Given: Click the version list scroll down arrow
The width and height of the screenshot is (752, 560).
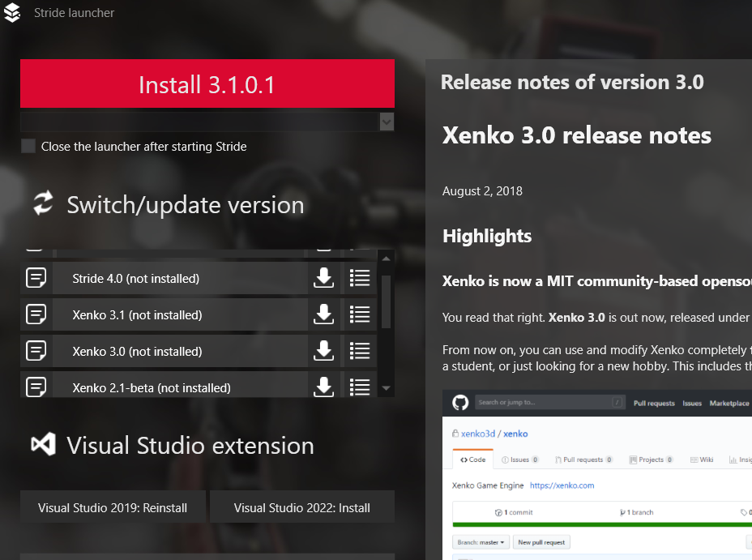Looking at the screenshot, I should pyautogui.click(x=386, y=388).
